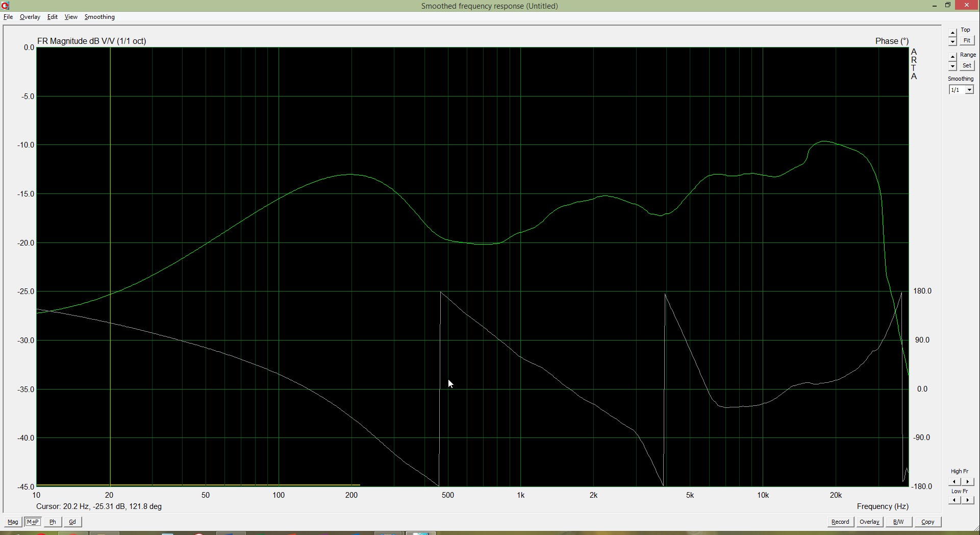Toggle B/W display mode
The image size is (980, 535).
click(898, 522)
